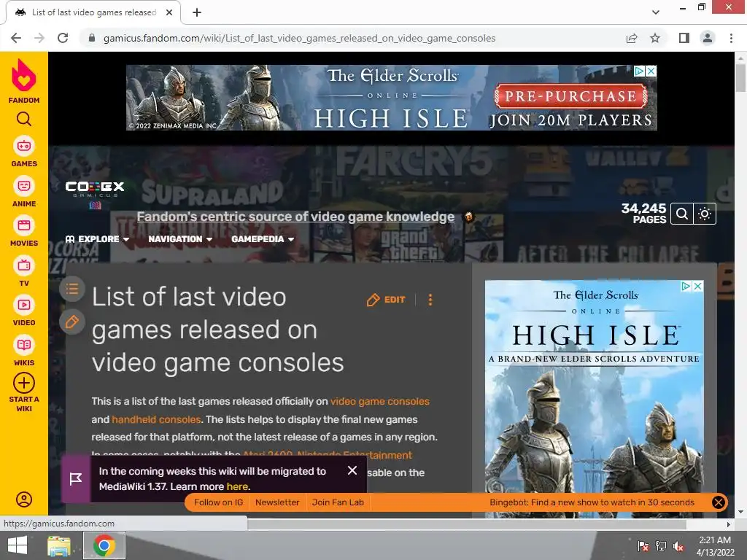Click the Pre-Purchase button in the ad

[x=570, y=96]
